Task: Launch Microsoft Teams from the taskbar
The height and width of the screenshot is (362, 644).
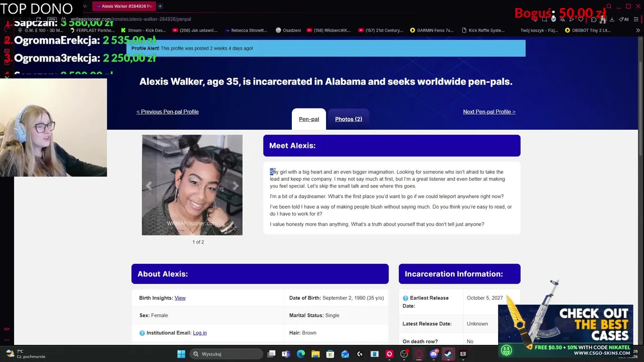Action: click(x=286, y=354)
